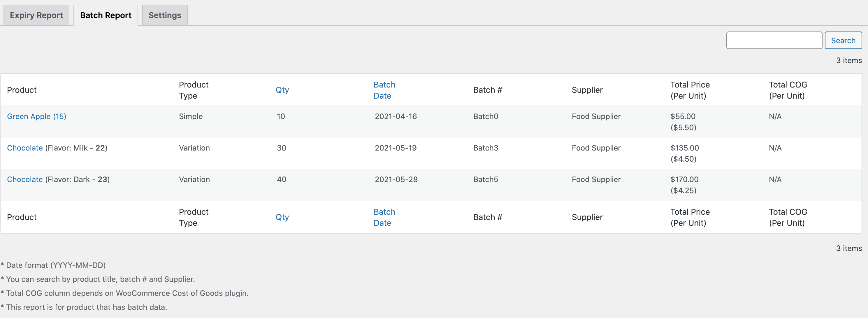The height and width of the screenshot is (318, 868).
Task: Sort the table by Batch Date column
Action: [x=384, y=90]
